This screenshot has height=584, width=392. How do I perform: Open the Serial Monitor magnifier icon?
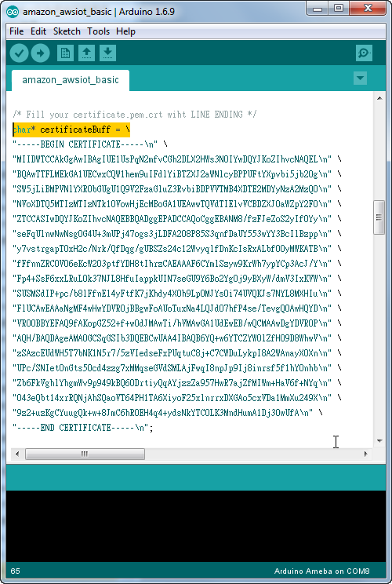pyautogui.click(x=364, y=53)
